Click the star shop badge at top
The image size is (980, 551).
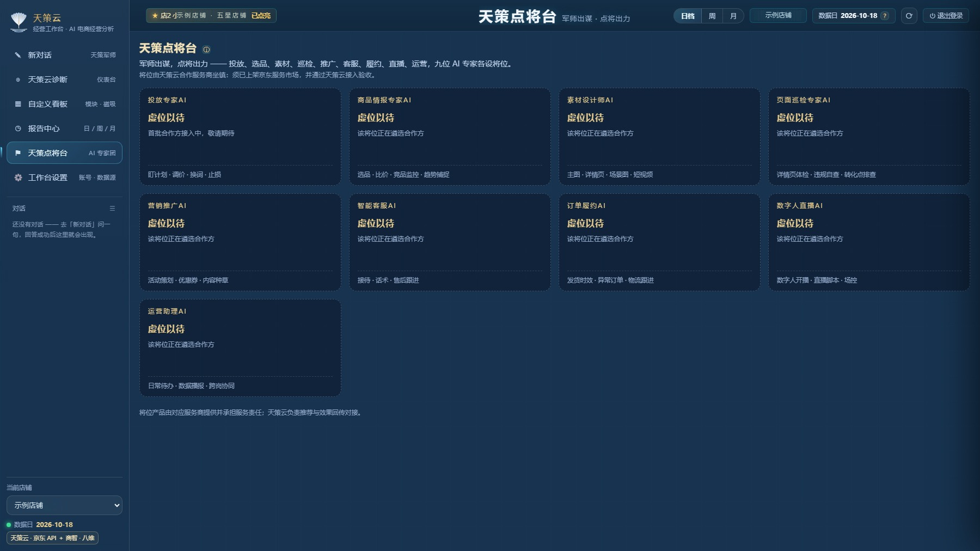[211, 16]
